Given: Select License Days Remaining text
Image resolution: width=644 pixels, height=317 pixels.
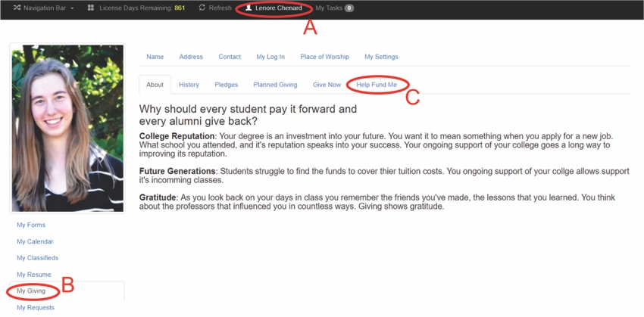Looking at the screenshot, I should pyautogui.click(x=135, y=8).
